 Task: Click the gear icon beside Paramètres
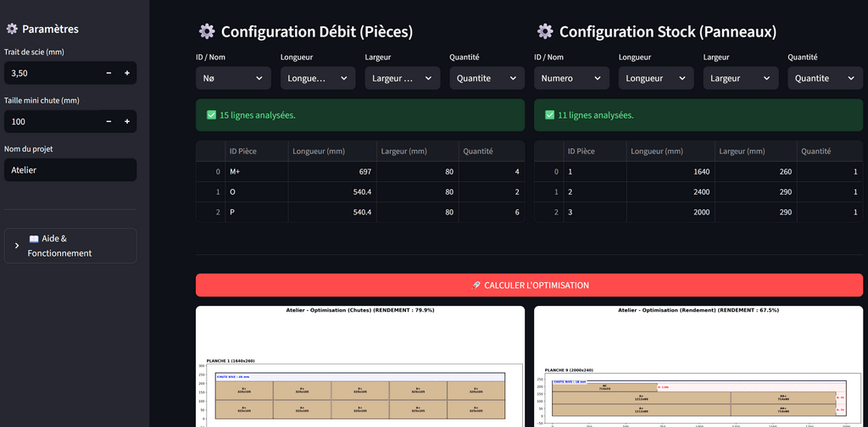pyautogui.click(x=12, y=29)
